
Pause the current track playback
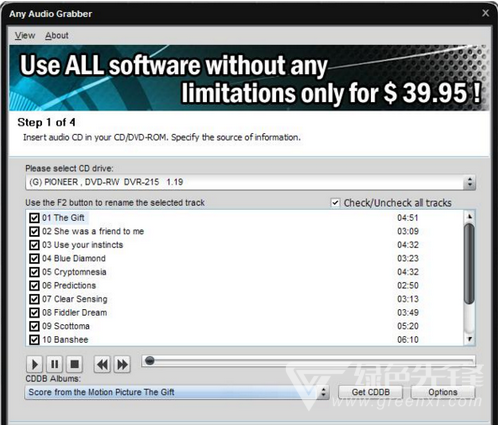point(55,364)
